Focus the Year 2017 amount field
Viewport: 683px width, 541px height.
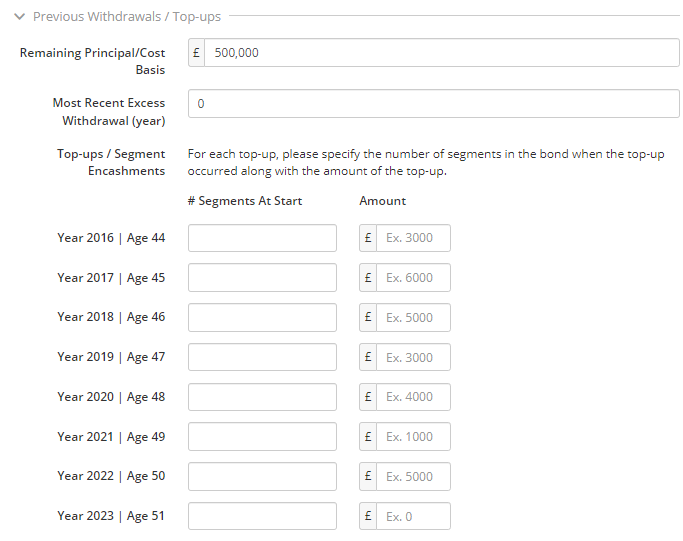[x=413, y=277]
